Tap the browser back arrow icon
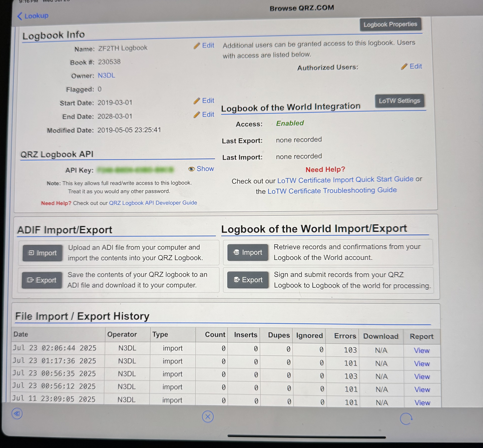 pos(17,414)
